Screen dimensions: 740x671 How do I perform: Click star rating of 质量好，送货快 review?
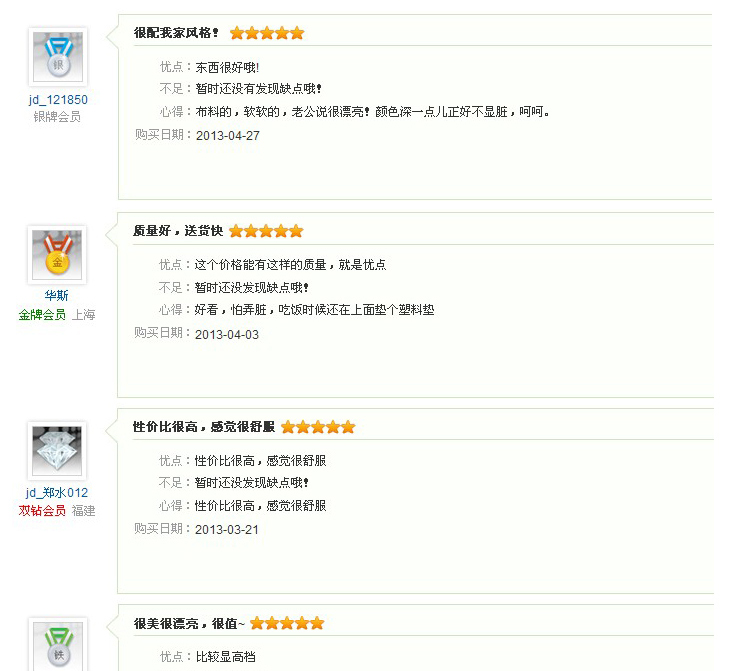(266, 231)
